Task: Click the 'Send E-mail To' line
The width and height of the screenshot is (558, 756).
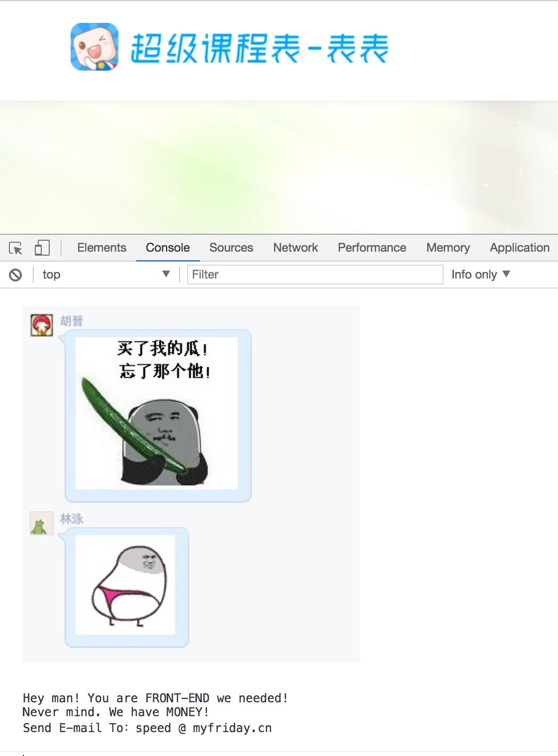Action: [x=147, y=728]
